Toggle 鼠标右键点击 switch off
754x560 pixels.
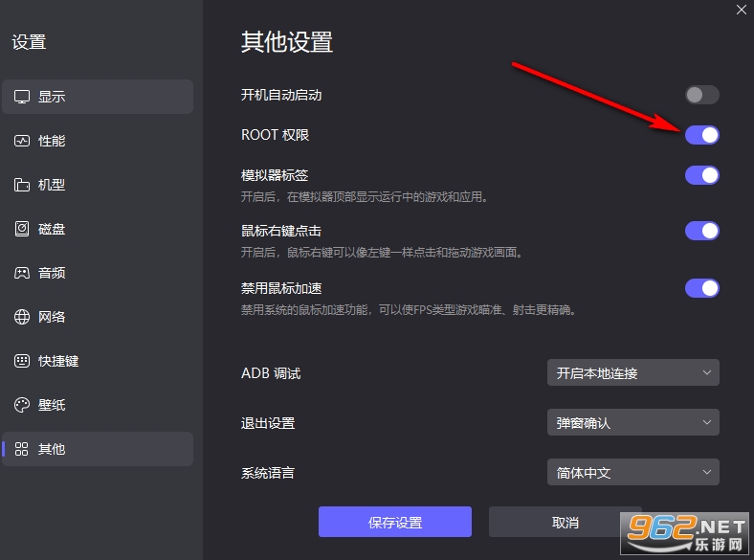tap(701, 231)
